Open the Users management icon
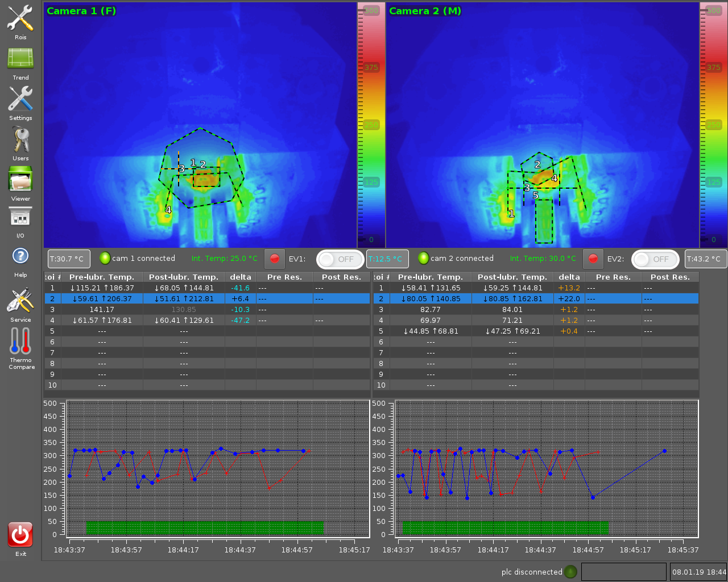The height and width of the screenshot is (582, 728). pos(20,140)
